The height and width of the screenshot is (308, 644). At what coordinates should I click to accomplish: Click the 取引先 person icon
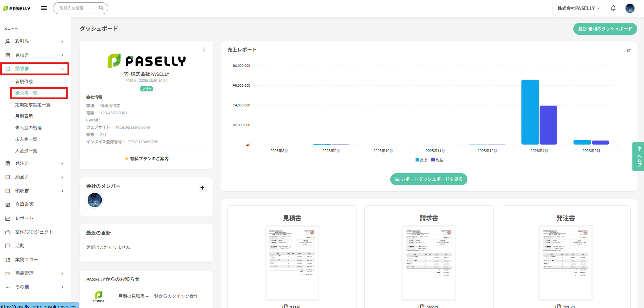coord(8,42)
